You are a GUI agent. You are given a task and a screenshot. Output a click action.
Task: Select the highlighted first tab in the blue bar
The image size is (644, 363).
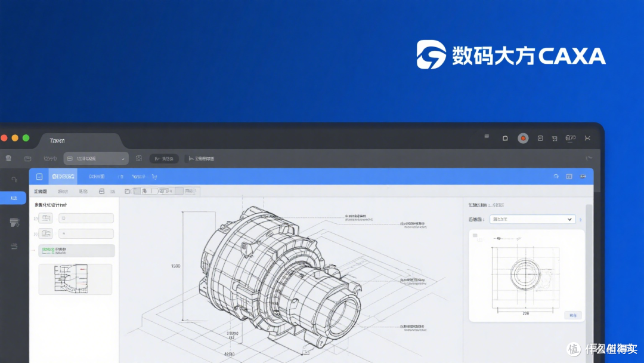(63, 176)
